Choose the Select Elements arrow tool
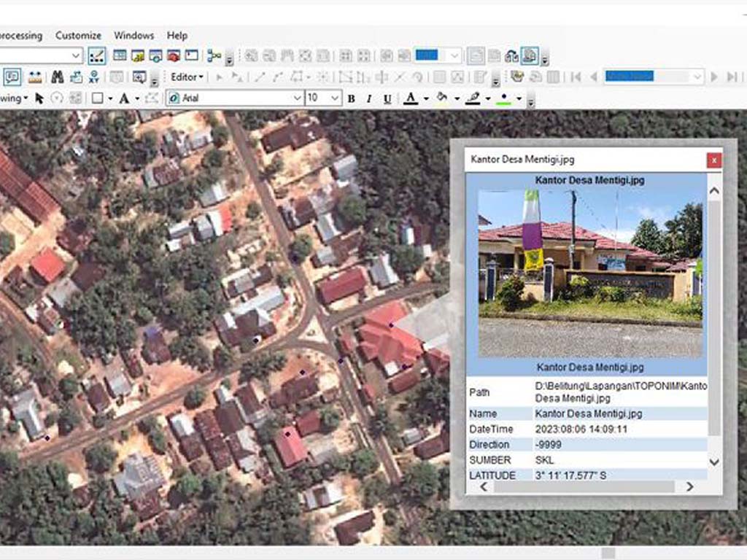This screenshot has height=560, width=747. pos(39,98)
